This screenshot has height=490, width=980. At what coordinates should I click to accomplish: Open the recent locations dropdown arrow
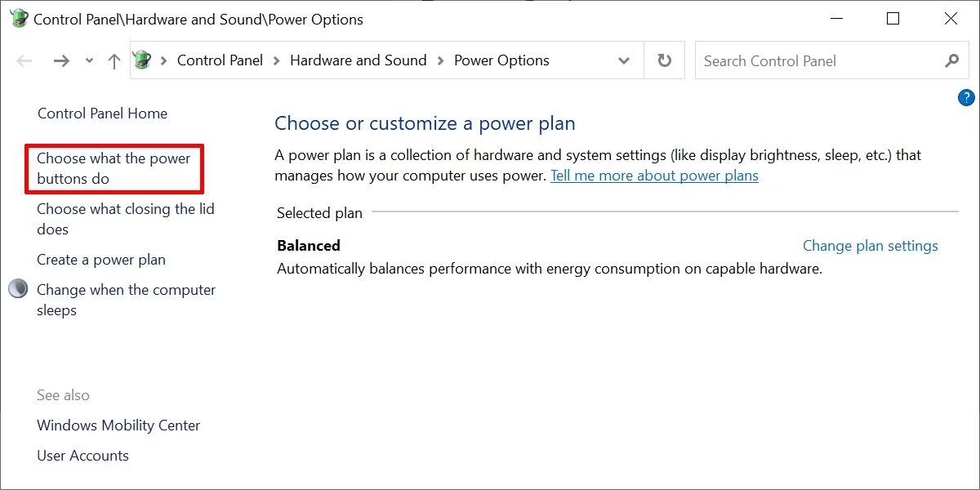click(x=89, y=61)
